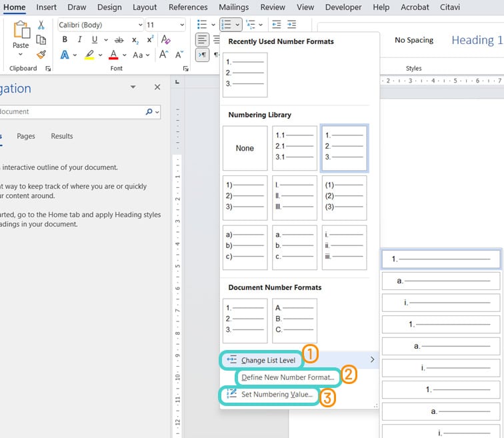Open the font color dropdown arrow

point(125,55)
